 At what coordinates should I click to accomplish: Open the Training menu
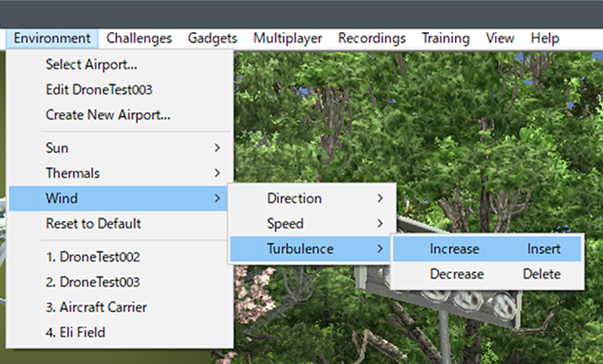[x=445, y=38]
